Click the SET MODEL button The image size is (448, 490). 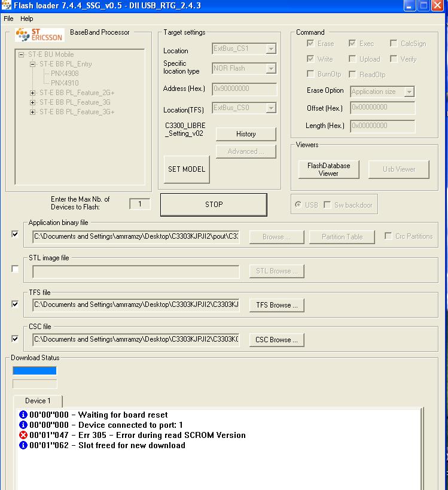(x=187, y=169)
